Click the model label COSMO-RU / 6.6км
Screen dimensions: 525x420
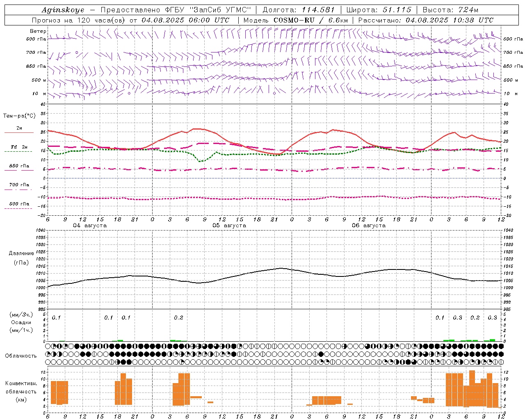click(x=310, y=20)
